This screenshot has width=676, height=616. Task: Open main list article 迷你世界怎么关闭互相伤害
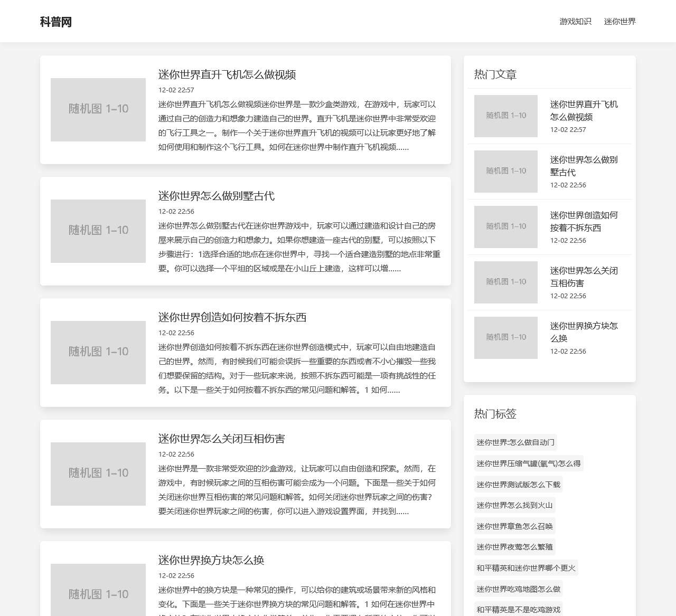tap(221, 439)
